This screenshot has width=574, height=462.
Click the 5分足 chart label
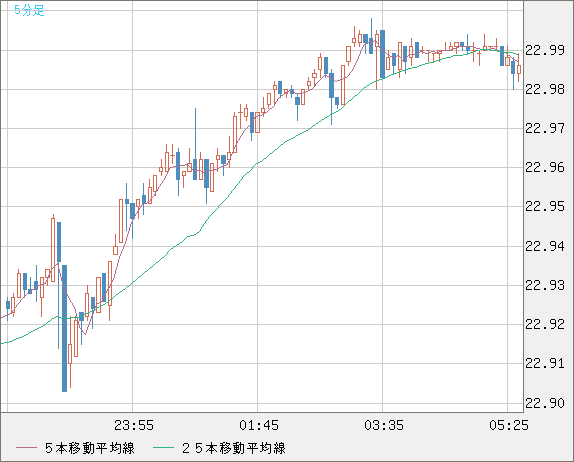click(29, 10)
